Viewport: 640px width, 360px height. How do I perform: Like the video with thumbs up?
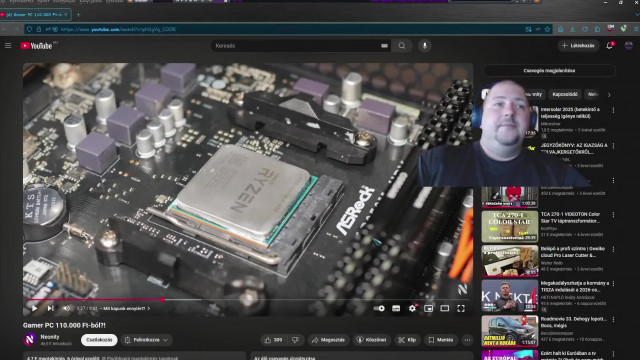(273, 340)
